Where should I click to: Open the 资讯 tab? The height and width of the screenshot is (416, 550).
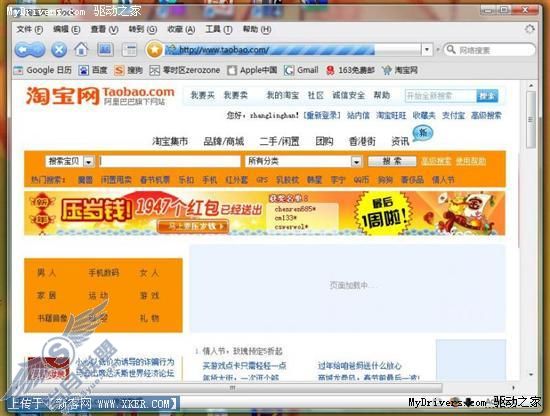(x=400, y=141)
